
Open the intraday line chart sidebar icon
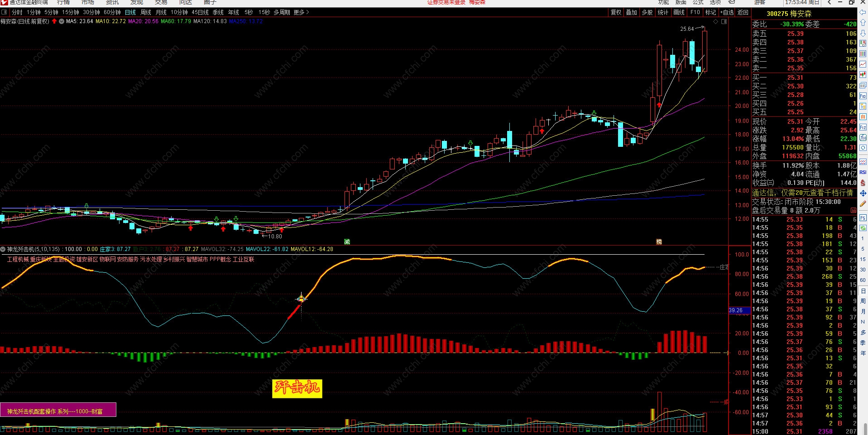[x=863, y=64]
